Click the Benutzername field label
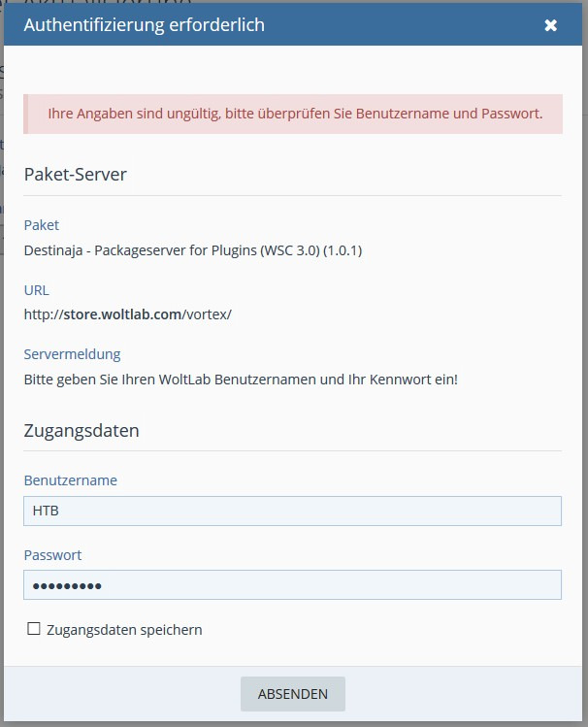Image resolution: width=588 pixels, height=727 pixels. pos(70,480)
